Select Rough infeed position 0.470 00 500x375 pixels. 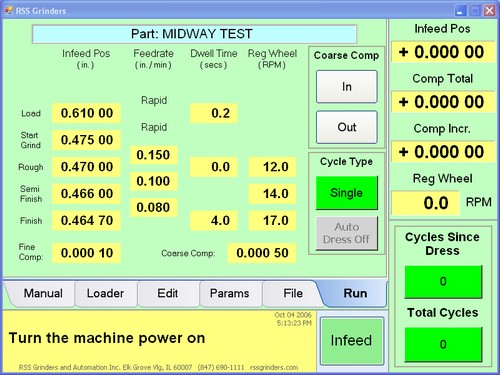(86, 167)
